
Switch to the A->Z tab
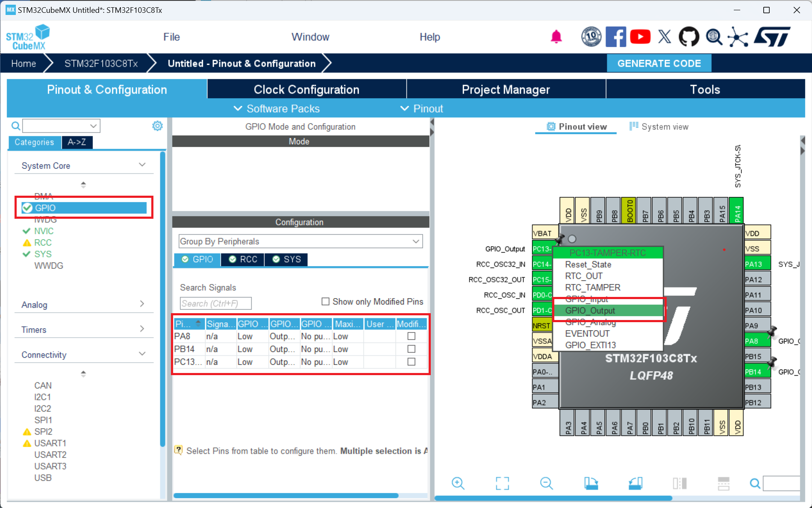click(77, 142)
